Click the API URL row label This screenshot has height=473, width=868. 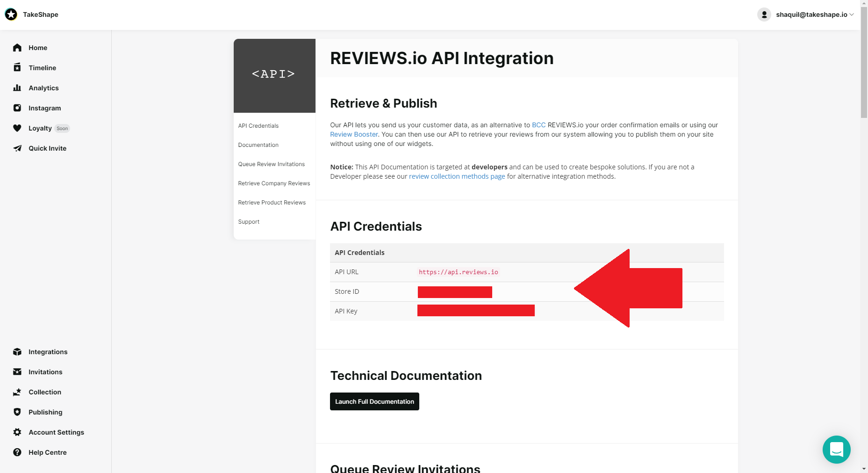pos(346,272)
